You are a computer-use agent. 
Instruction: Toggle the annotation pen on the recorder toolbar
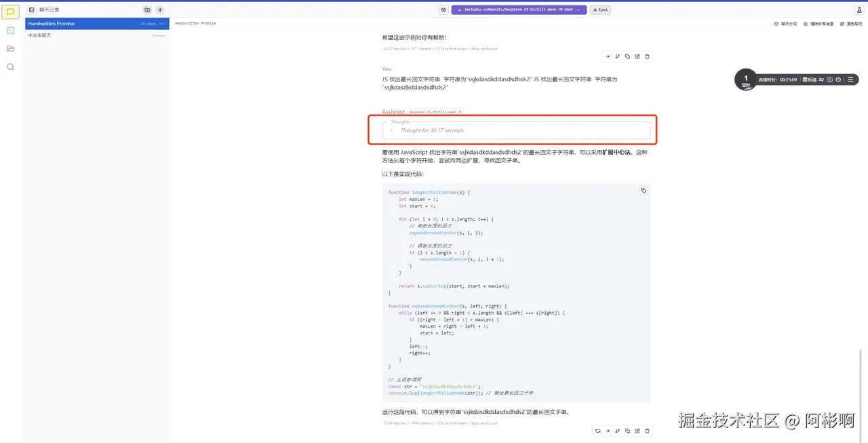[x=822, y=79]
